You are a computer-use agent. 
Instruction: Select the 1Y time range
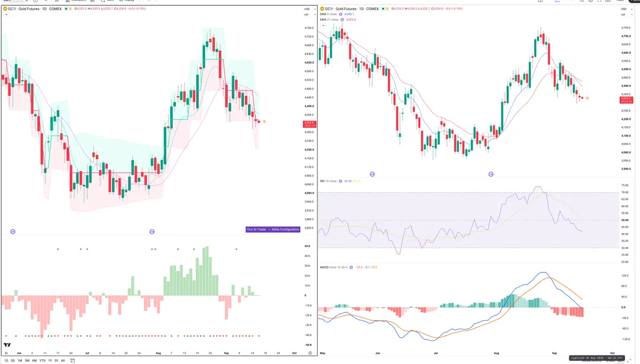[50, 360]
